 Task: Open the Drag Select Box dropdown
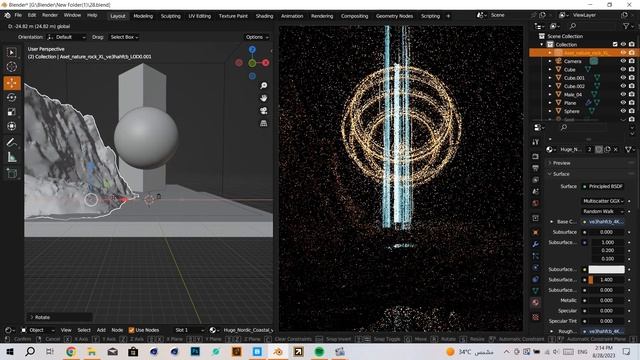(x=124, y=37)
